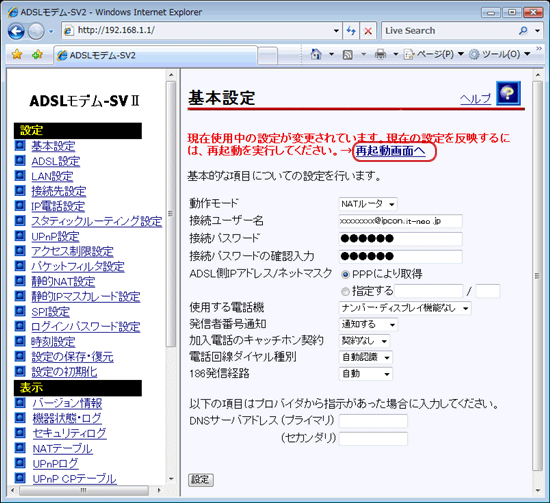
Task: Open the 機器状態・ログ link
Action: (x=67, y=418)
